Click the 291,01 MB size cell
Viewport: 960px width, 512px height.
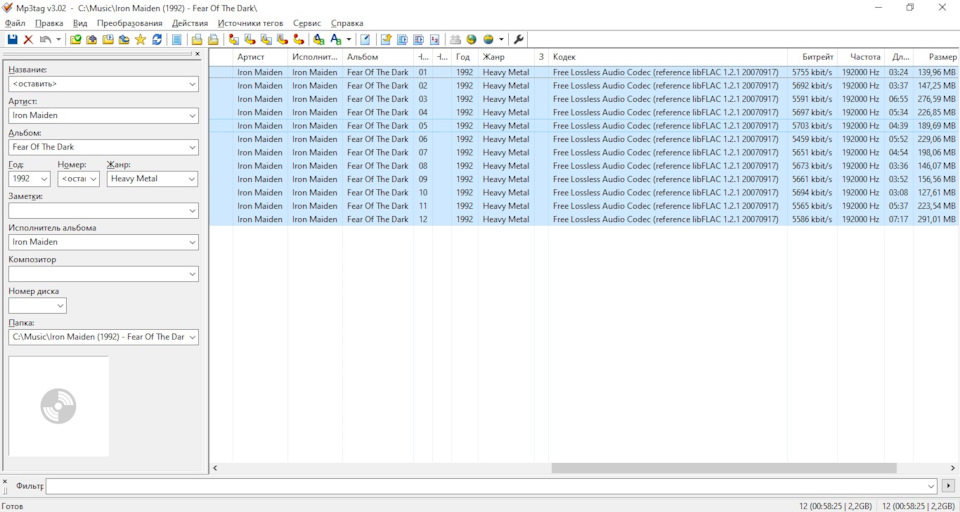[937, 219]
